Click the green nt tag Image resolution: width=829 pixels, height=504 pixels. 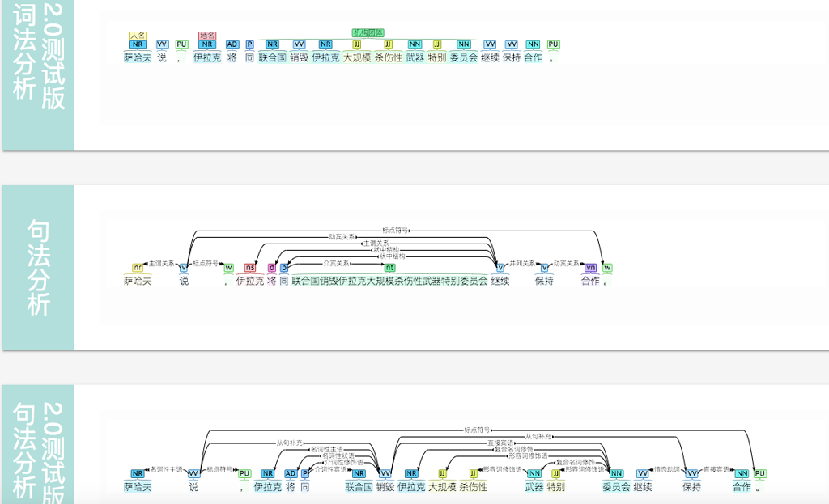(x=389, y=267)
